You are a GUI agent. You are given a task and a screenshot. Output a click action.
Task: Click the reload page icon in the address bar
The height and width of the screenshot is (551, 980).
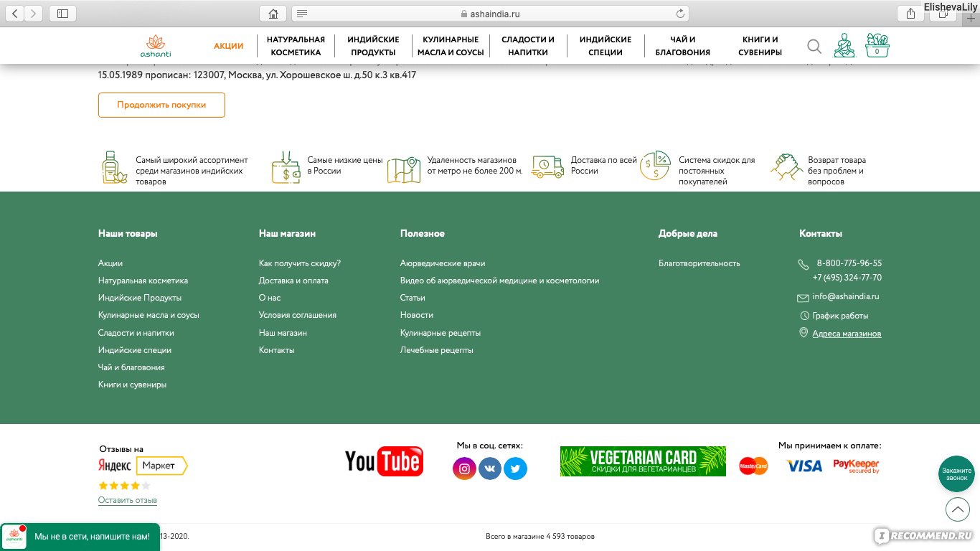tap(680, 14)
